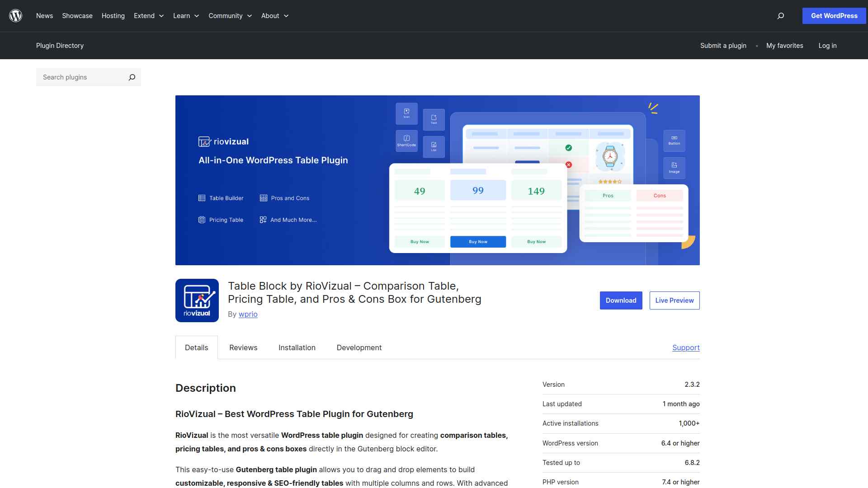Expand the Extend menu

point(148,16)
